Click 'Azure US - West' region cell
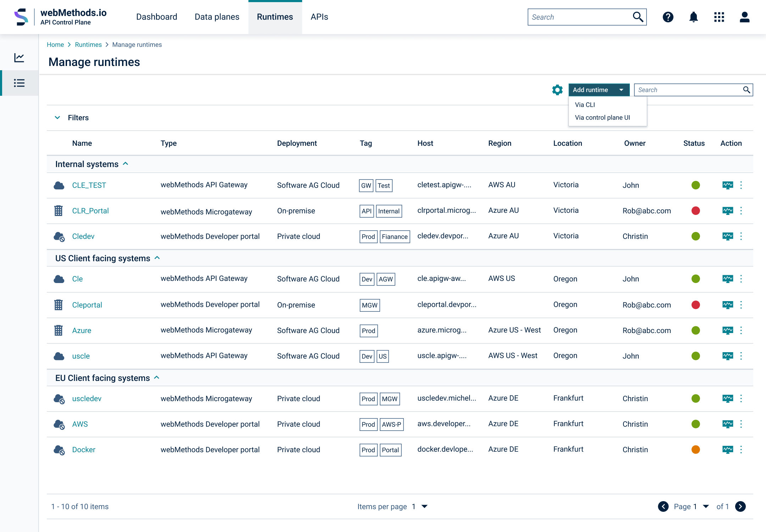Image resolution: width=766 pixels, height=532 pixels. [514, 330]
